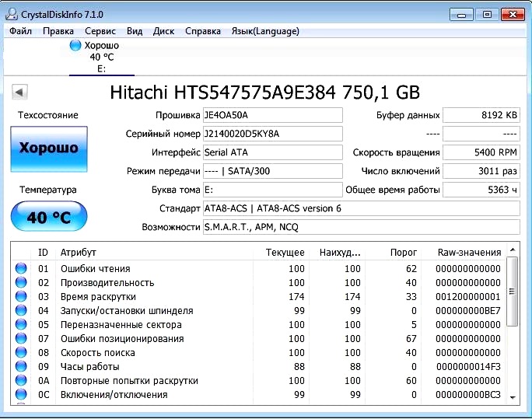Click the ID column header
Viewport: 532px width, 419px height.
[43, 253]
